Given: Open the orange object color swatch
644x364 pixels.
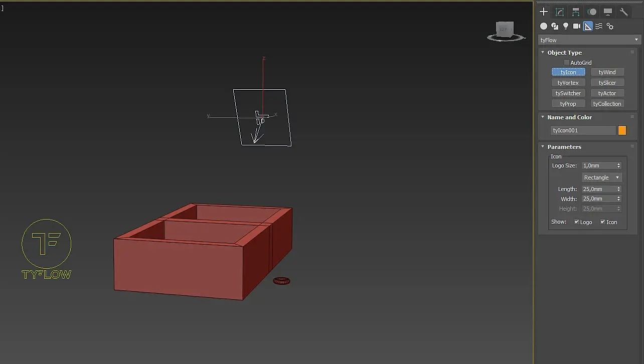Looking at the screenshot, I should 622,130.
